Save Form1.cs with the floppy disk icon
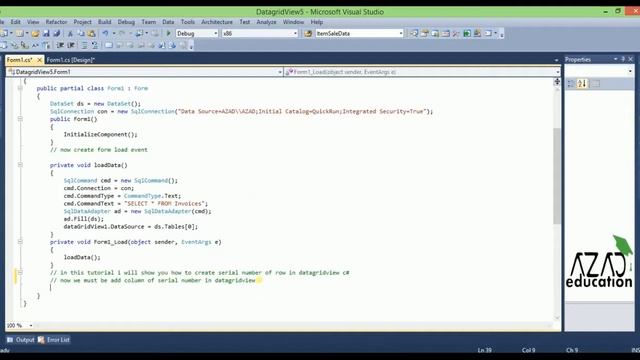 (x=46, y=33)
